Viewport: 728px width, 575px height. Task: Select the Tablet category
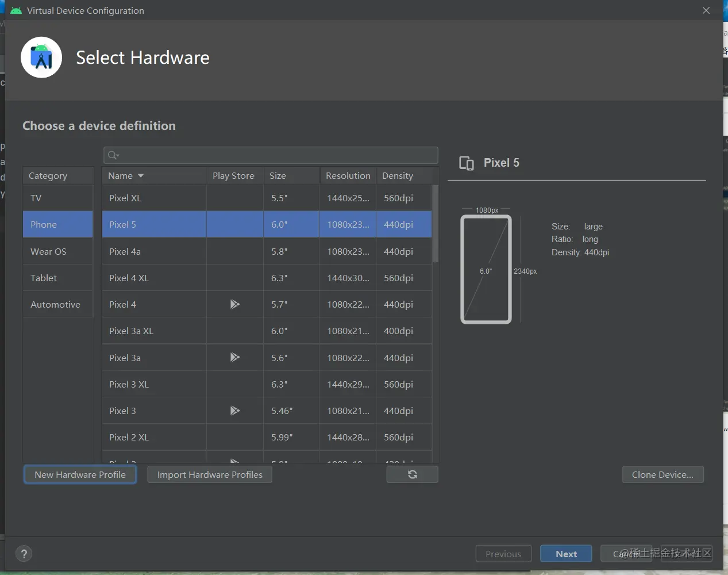point(58,278)
